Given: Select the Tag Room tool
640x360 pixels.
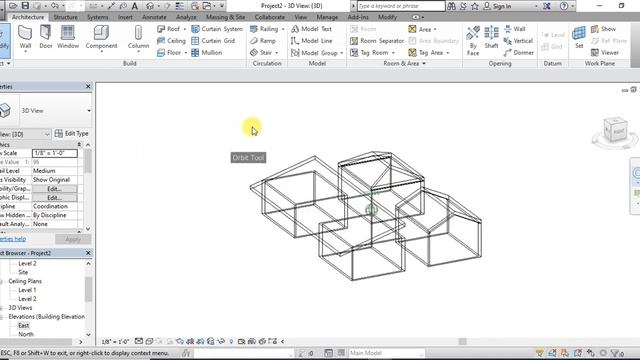Looking at the screenshot, I should [x=369, y=53].
